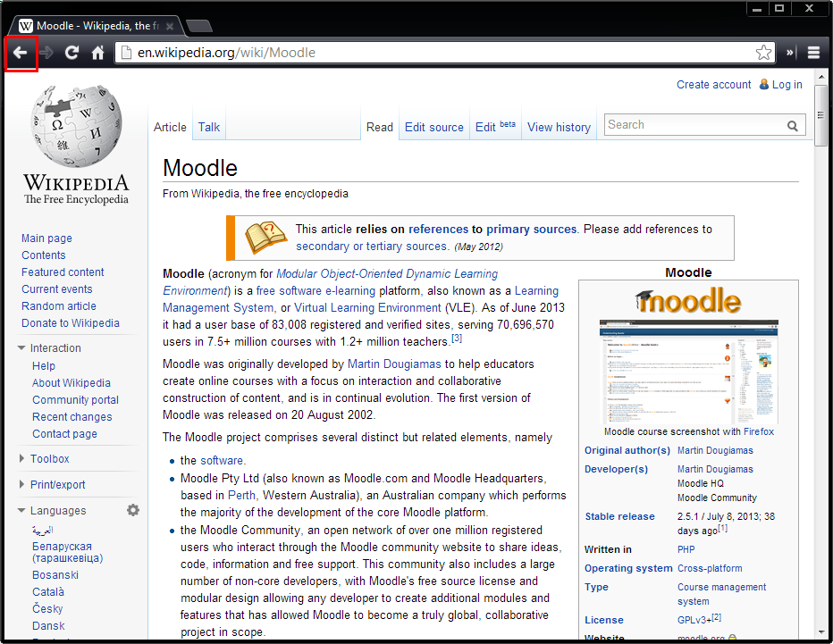Select Česky language link
This screenshot has height=644, width=833.
tap(47, 608)
